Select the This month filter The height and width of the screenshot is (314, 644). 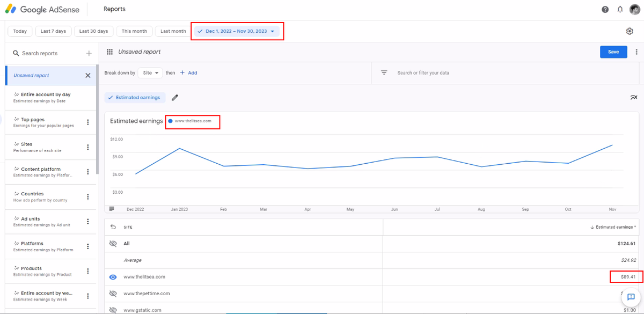[134, 31]
